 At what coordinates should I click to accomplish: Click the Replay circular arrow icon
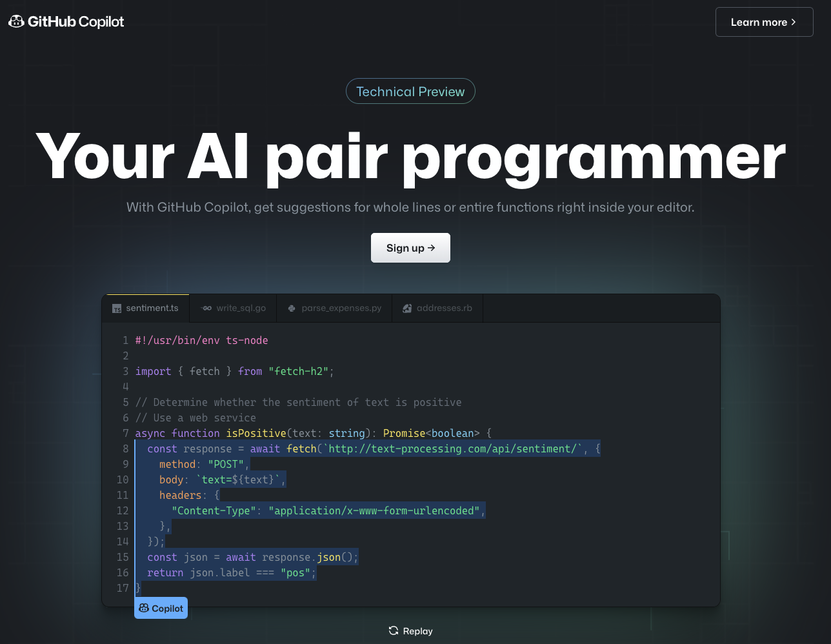tap(394, 631)
